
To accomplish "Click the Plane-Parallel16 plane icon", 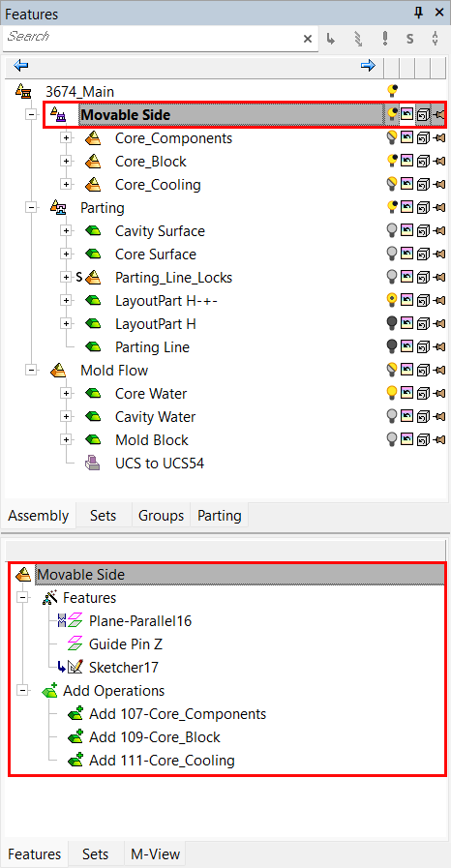I will 75,621.
